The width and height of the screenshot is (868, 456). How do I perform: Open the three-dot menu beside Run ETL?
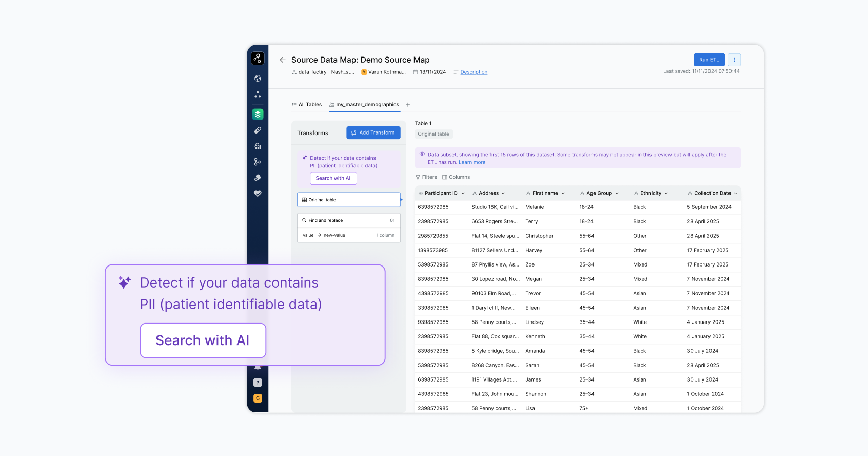click(734, 60)
